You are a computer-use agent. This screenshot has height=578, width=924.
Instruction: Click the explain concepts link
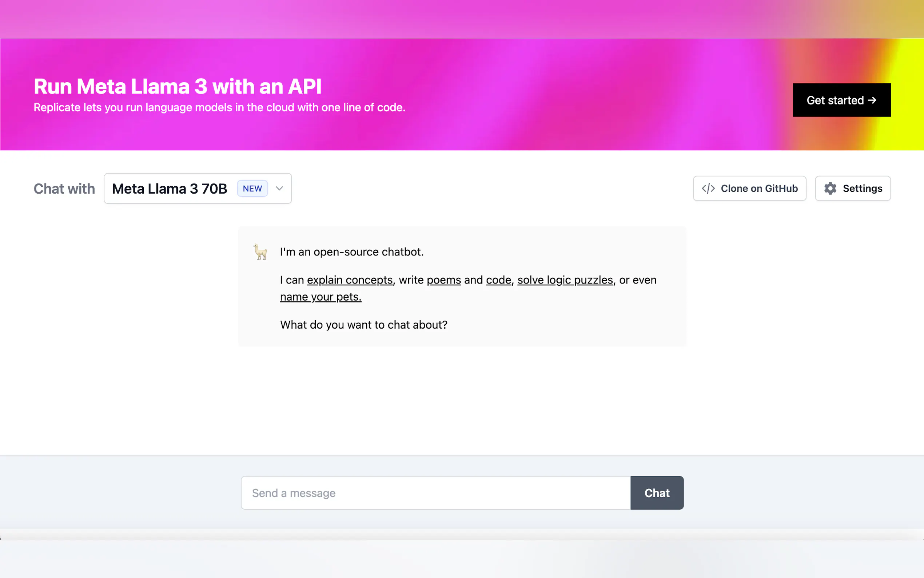point(350,280)
